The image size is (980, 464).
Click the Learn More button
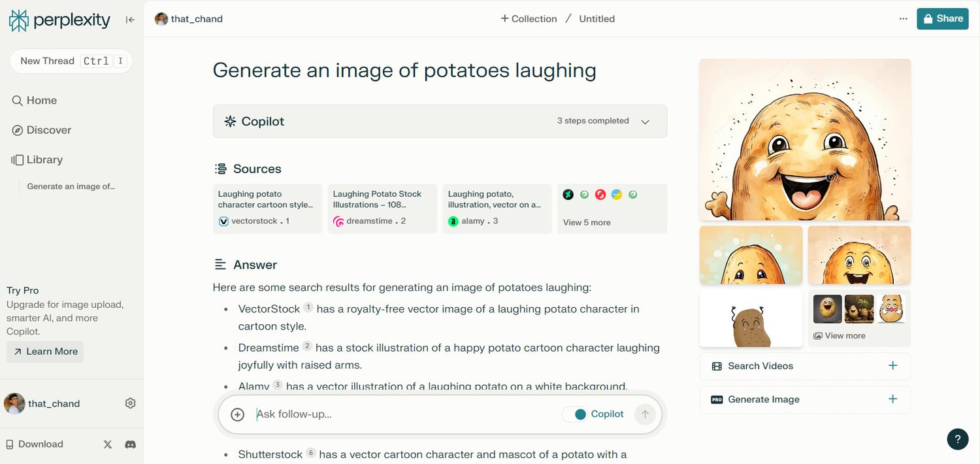pyautogui.click(x=45, y=352)
